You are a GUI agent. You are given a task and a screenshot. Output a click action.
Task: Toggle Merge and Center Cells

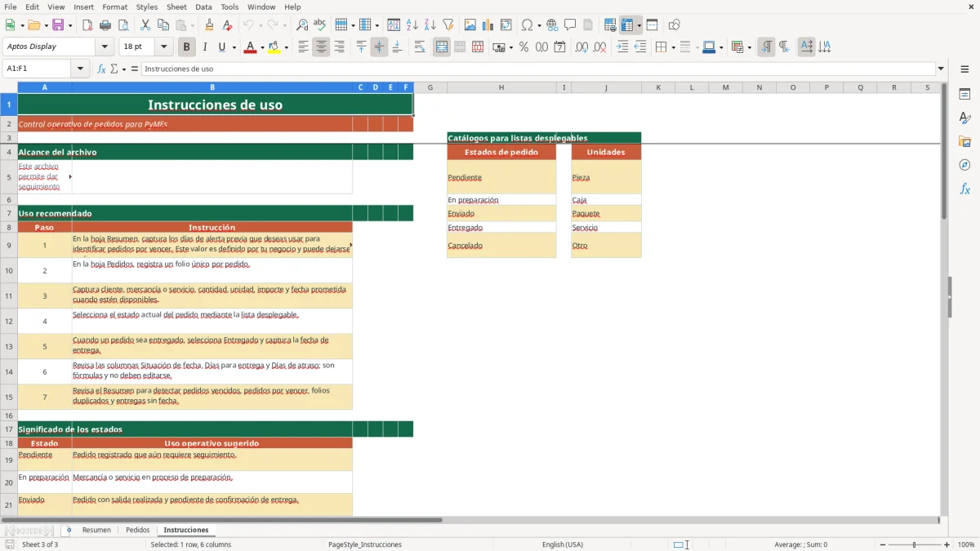point(442,47)
